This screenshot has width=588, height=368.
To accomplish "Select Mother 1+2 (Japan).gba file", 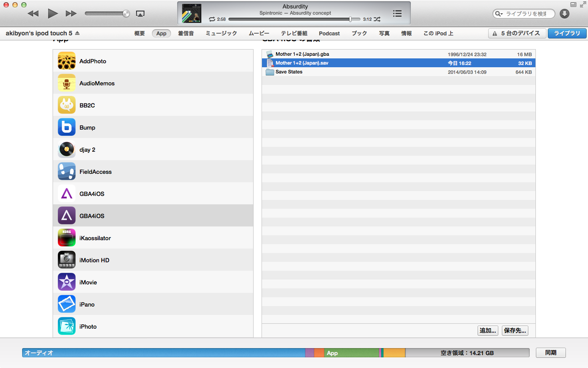I will [x=398, y=54].
